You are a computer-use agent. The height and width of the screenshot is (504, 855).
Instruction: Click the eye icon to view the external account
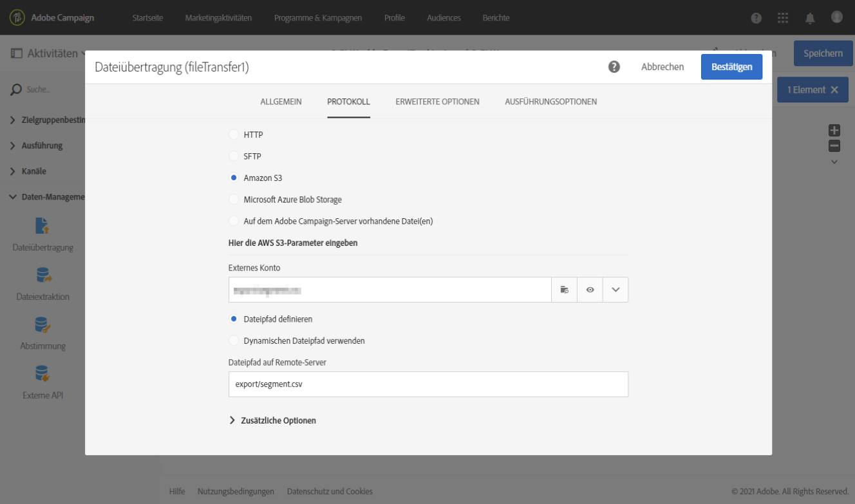coord(590,290)
